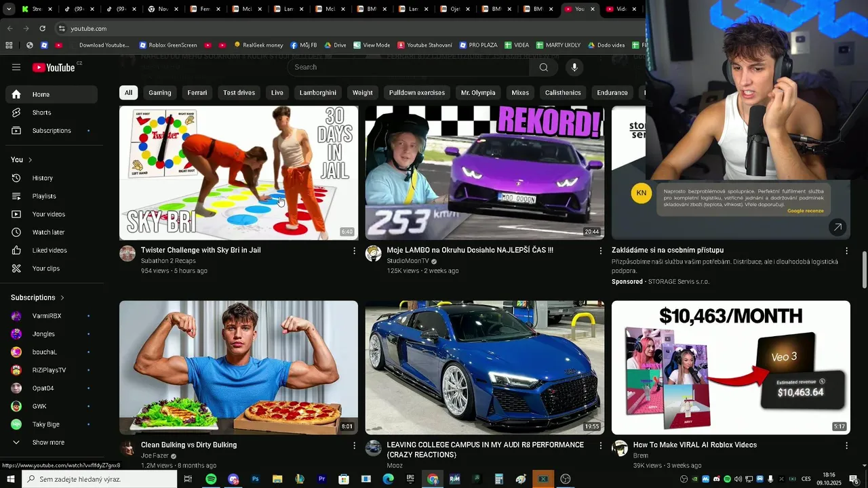Open the purple Lamborghini REKORD thumbnail
868x488 pixels.
pyautogui.click(x=485, y=173)
